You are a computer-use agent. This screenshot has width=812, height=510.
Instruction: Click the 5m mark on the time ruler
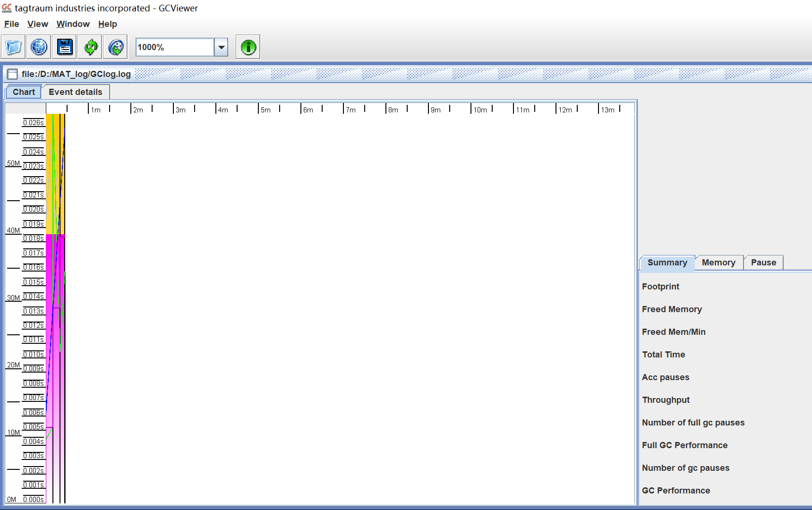pos(265,110)
